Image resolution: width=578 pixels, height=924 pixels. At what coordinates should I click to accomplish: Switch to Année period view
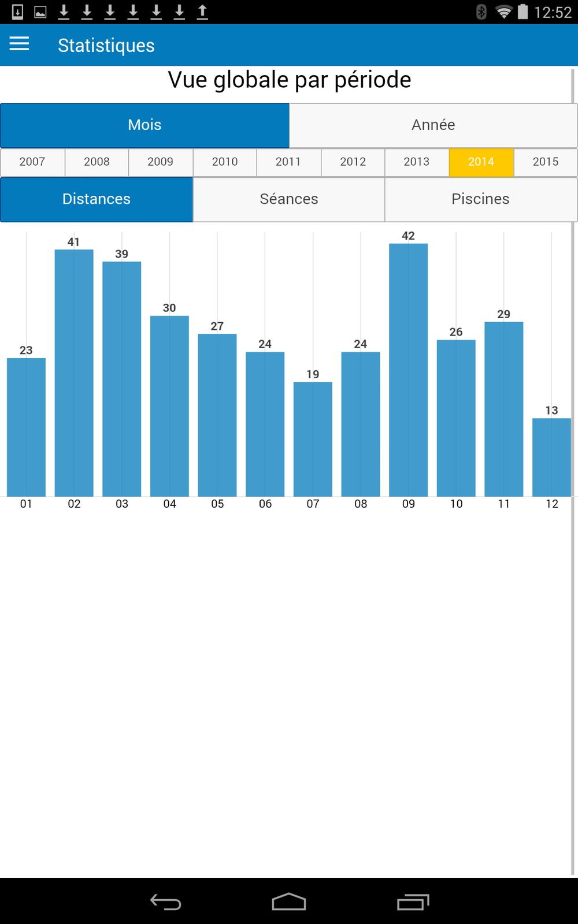(x=433, y=125)
